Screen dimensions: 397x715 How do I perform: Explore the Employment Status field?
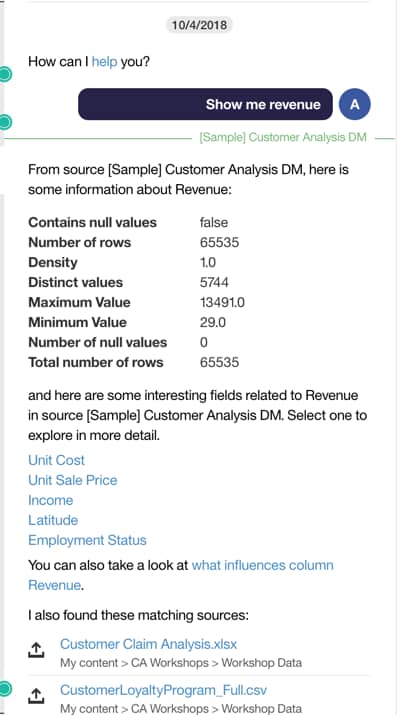click(x=87, y=540)
